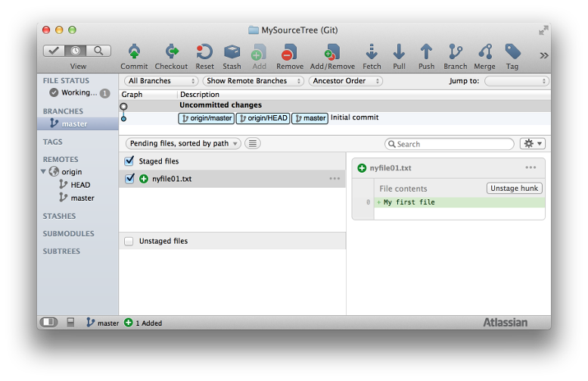Screen dimensions: 588x381
Task: Click the Stash toolbar icon
Action: point(232,52)
